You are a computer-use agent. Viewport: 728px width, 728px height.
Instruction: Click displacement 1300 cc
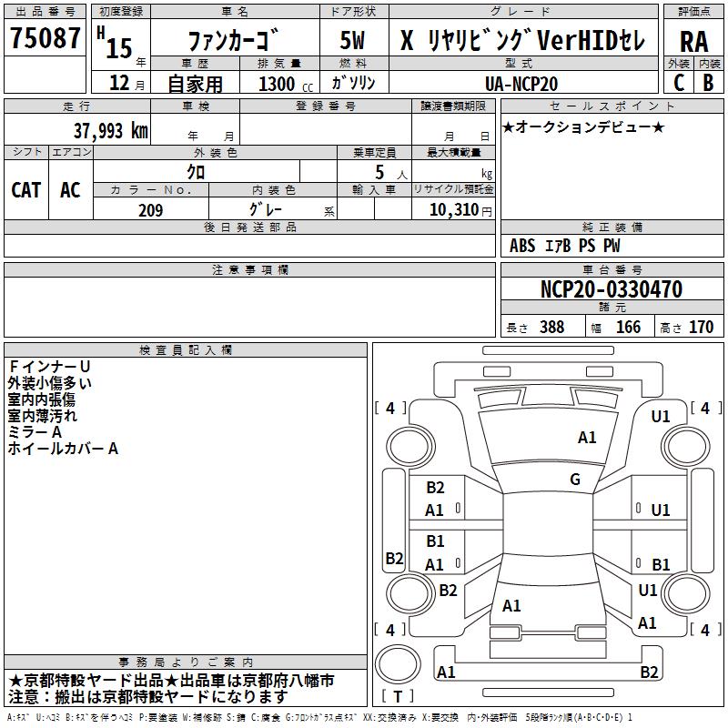coord(286,84)
